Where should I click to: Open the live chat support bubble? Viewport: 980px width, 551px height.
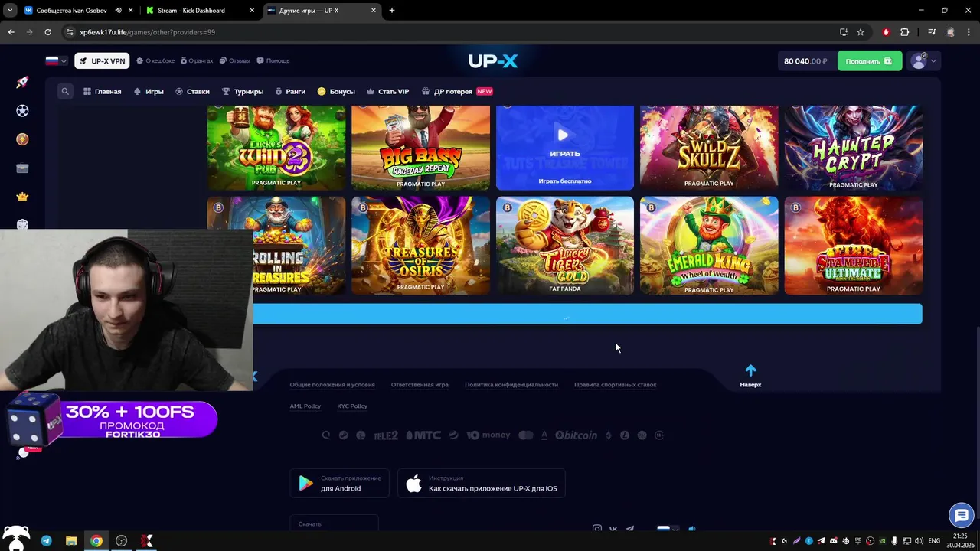[962, 515]
